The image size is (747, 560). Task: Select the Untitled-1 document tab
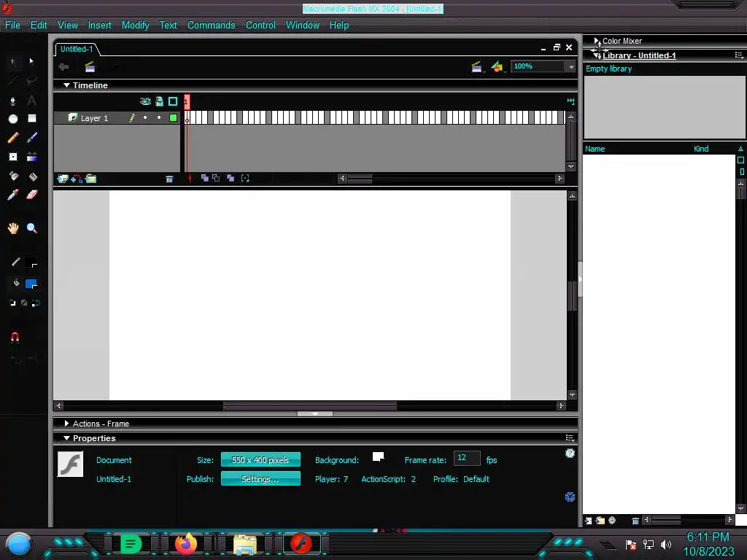tap(77, 49)
